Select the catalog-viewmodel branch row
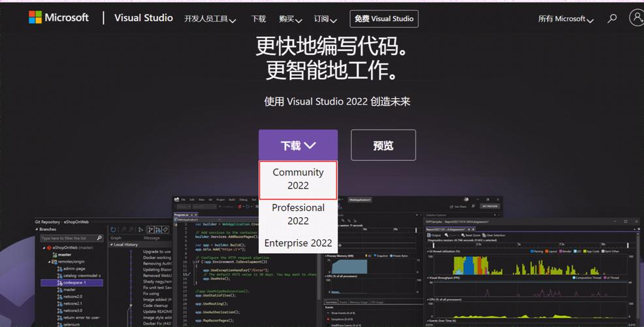This screenshot has width=644, height=327. (79, 275)
